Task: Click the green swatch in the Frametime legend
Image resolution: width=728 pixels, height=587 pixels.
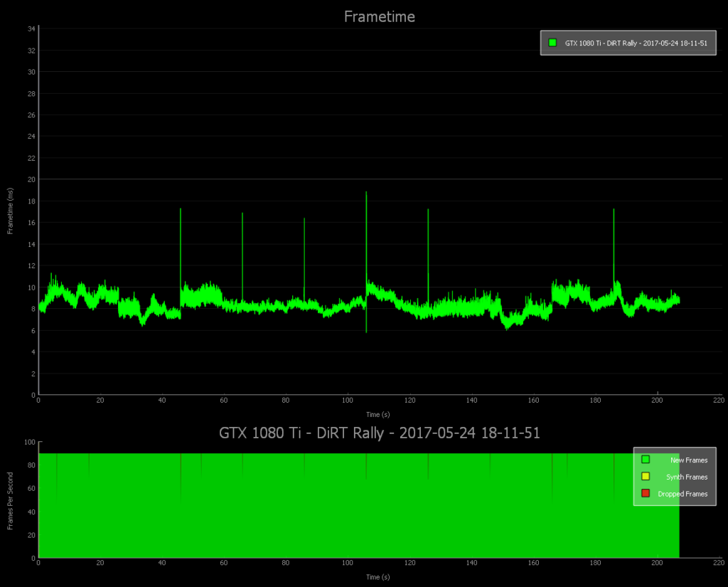Action: (x=552, y=43)
